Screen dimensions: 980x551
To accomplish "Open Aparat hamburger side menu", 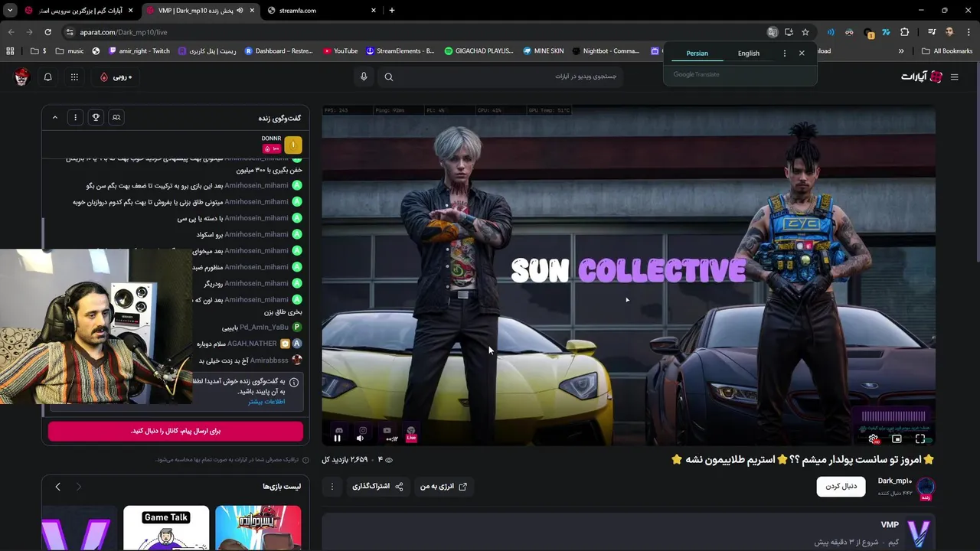I will coord(954,77).
